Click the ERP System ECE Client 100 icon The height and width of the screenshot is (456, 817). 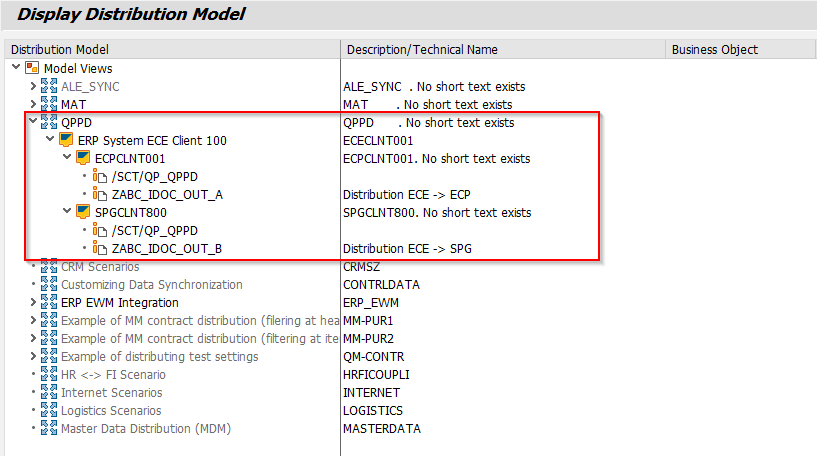(66, 140)
